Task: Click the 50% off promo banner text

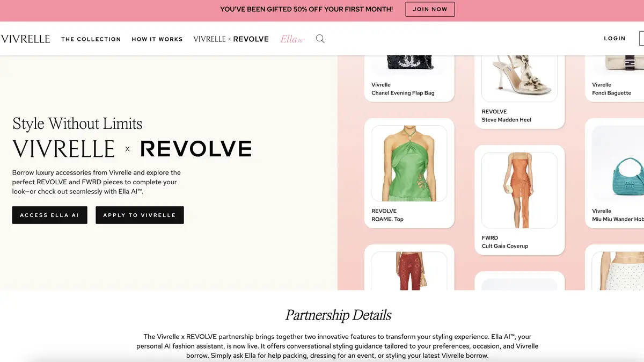Action: tap(306, 9)
